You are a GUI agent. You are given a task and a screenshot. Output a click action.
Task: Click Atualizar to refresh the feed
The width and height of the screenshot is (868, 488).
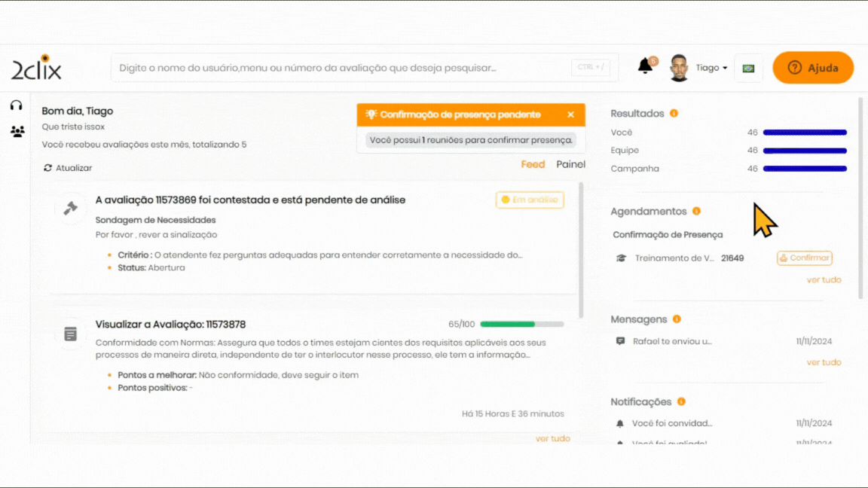pyautogui.click(x=68, y=168)
